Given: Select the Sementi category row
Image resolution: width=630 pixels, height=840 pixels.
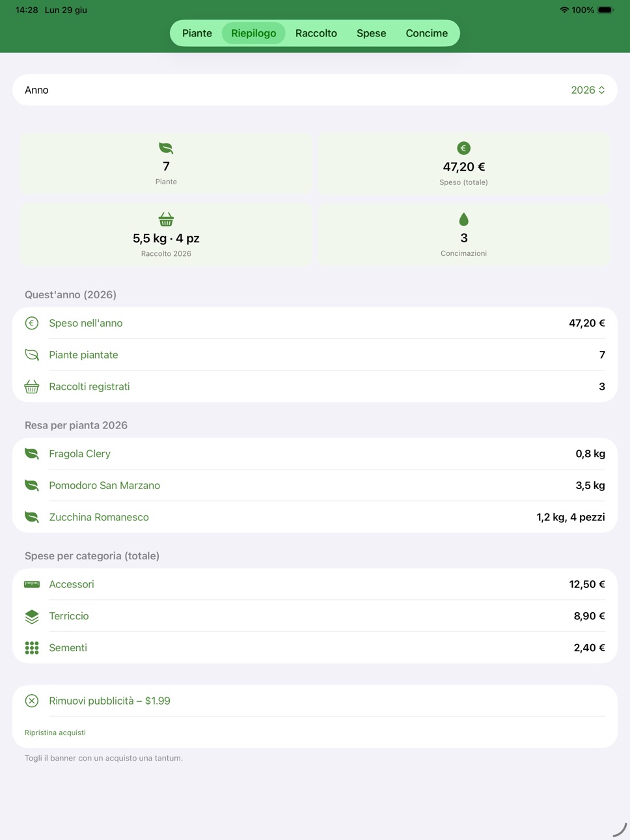Looking at the screenshot, I should 315,648.
